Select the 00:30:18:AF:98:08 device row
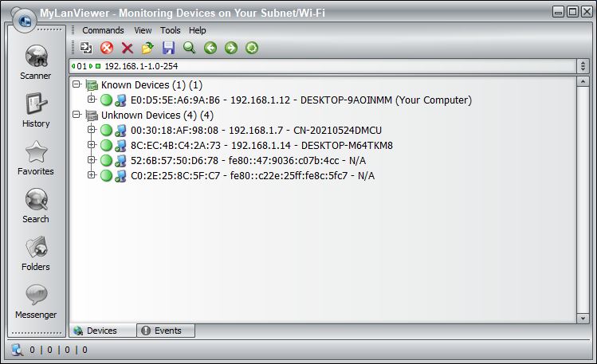The width and height of the screenshot is (597, 364). [x=256, y=131]
